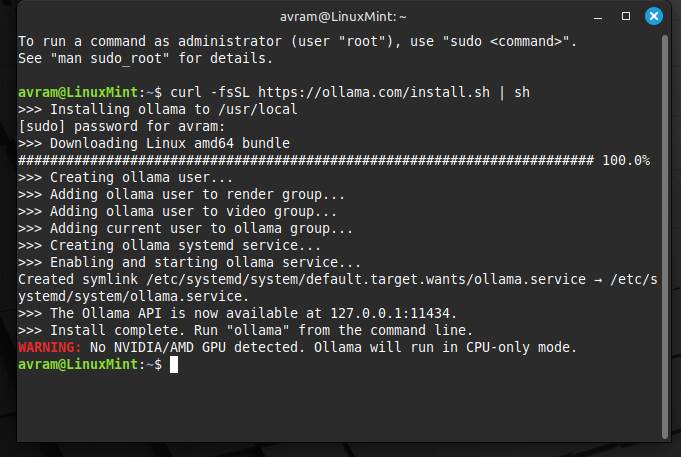681x457 pixels.
Task: Click the word curl in the command
Action: coord(186,92)
